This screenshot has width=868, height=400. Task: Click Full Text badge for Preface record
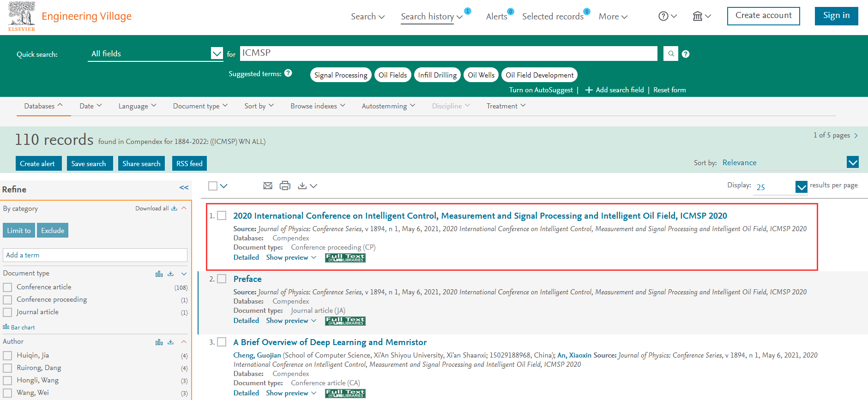(x=345, y=321)
